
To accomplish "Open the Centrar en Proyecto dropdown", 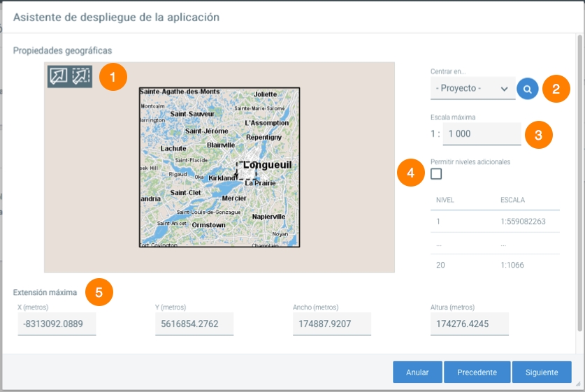I will (472, 89).
